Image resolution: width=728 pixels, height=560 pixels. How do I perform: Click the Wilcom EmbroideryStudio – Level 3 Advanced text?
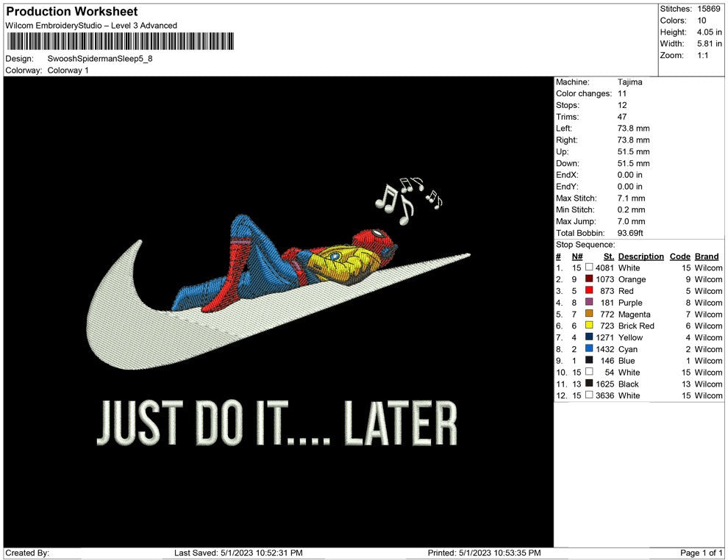point(91,26)
